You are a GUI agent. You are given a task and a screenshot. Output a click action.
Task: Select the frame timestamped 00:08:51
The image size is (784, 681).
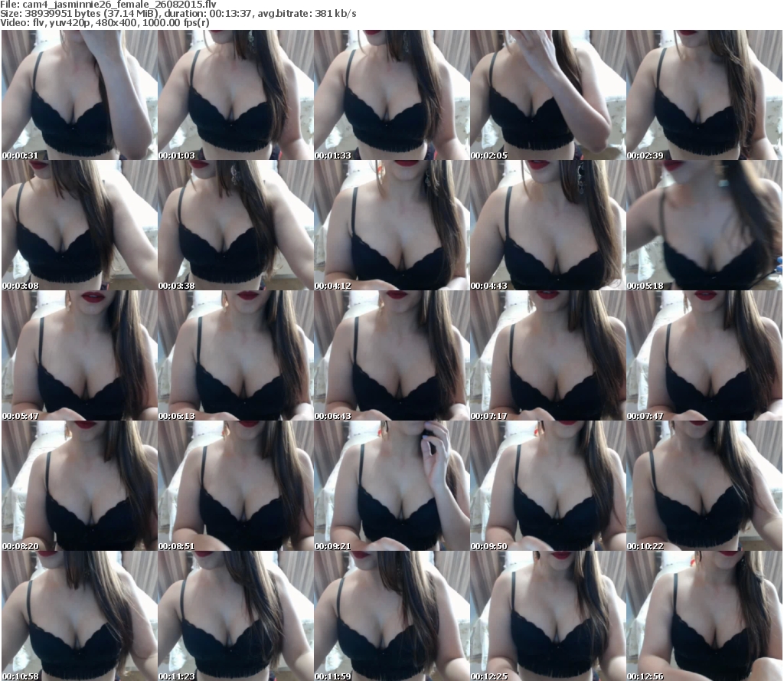236,486
